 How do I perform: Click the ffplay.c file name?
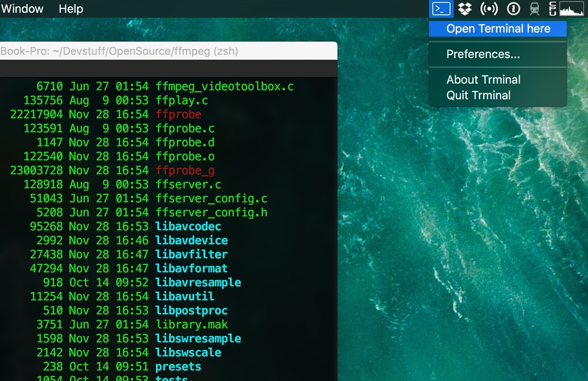[x=182, y=100]
